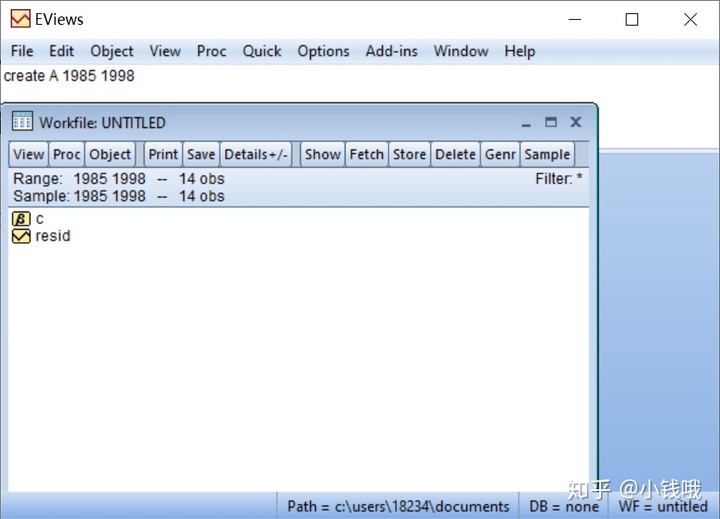
Task: Click the WF = untitled status entry
Action: pos(663,506)
